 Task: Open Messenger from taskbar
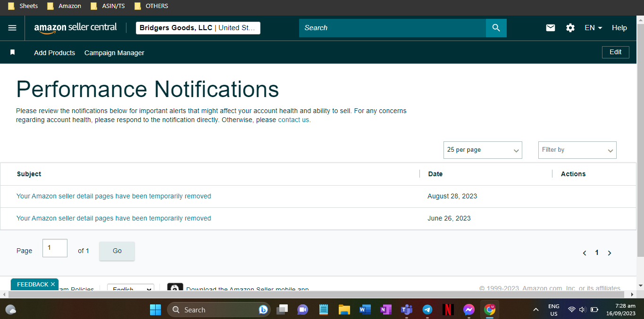[x=469, y=310]
